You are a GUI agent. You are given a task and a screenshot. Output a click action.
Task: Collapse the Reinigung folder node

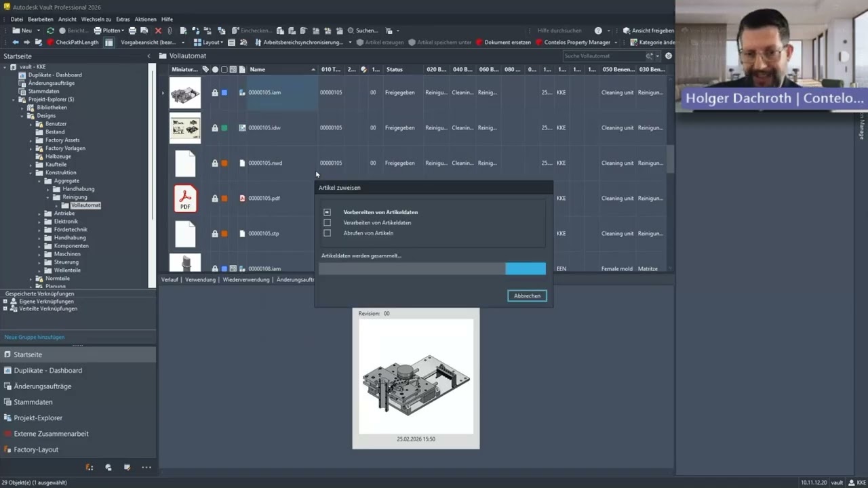point(49,197)
